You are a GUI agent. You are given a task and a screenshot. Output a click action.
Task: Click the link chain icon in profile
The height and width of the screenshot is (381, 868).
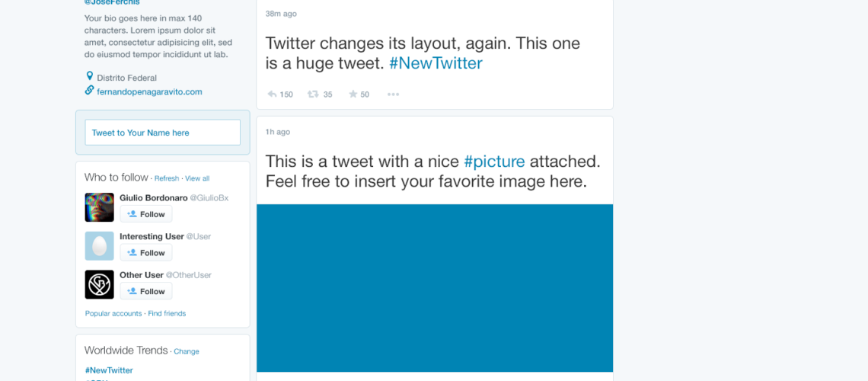pyautogui.click(x=89, y=90)
